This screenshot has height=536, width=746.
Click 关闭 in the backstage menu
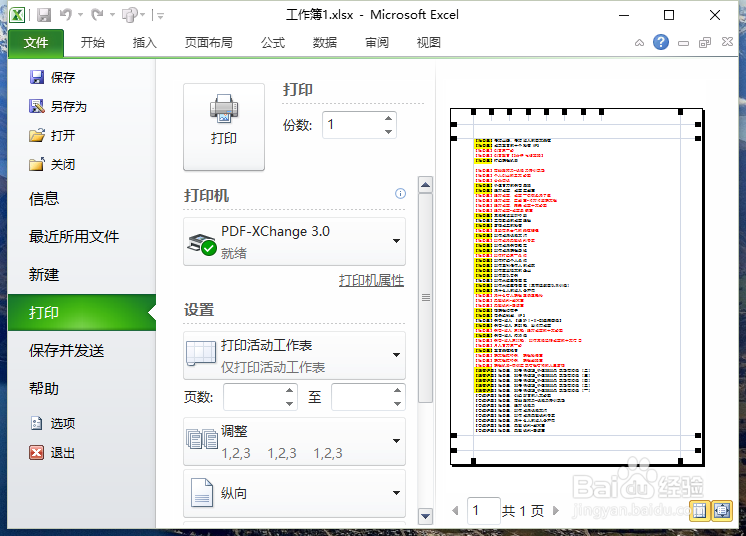pyautogui.click(x=52, y=165)
